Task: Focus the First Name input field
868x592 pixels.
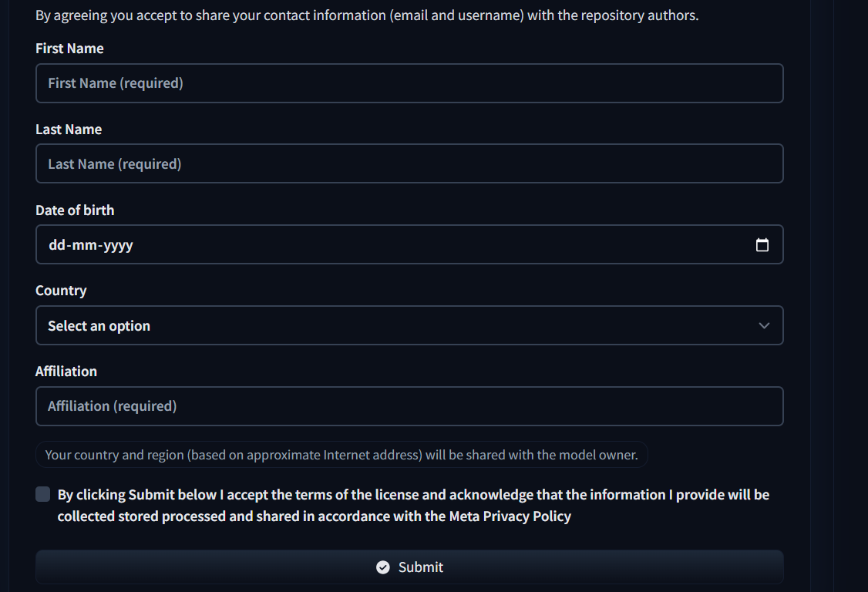Action: pyautogui.click(x=409, y=83)
